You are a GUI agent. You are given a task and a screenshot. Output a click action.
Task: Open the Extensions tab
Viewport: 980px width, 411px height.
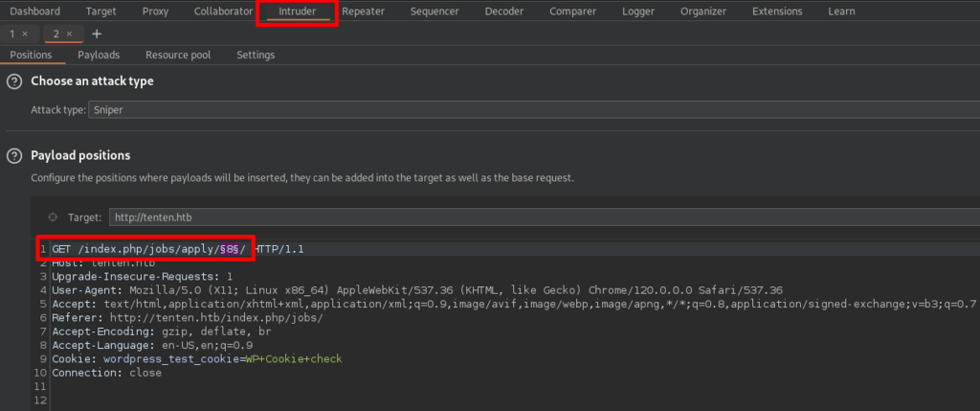pyautogui.click(x=777, y=11)
